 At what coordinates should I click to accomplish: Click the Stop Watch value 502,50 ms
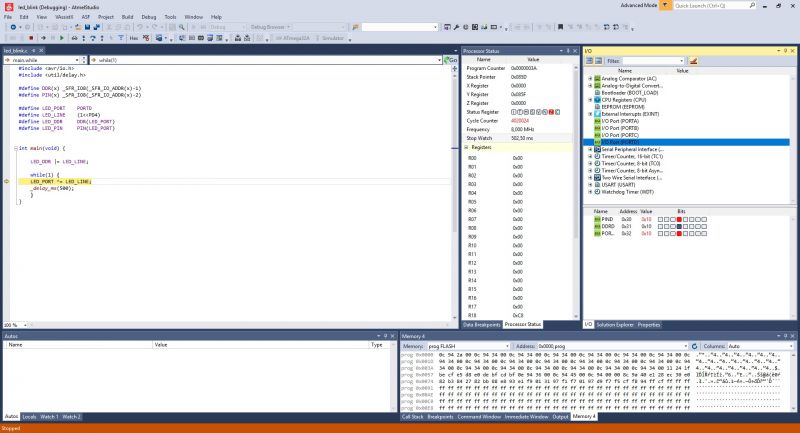pos(522,138)
